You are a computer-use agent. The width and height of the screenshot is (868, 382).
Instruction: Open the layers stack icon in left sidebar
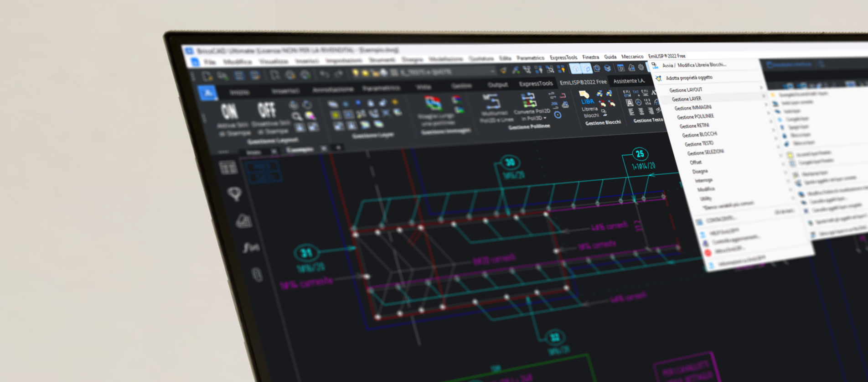pyautogui.click(x=243, y=221)
